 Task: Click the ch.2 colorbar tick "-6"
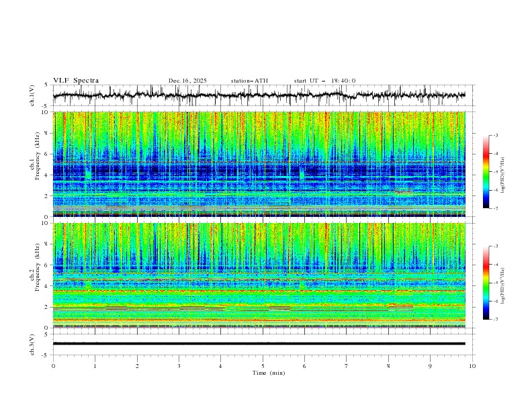pos(495,301)
